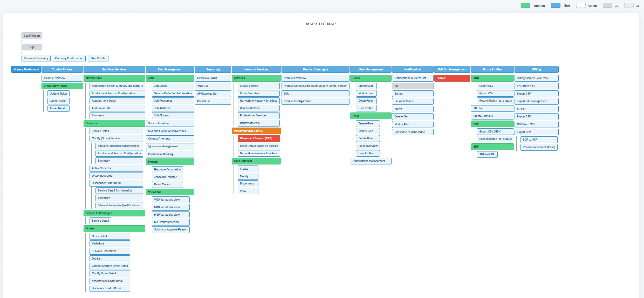The height and width of the screenshot is (298, 644).
Task: Click the grey All notifications filter
Action: tap(413, 86)
